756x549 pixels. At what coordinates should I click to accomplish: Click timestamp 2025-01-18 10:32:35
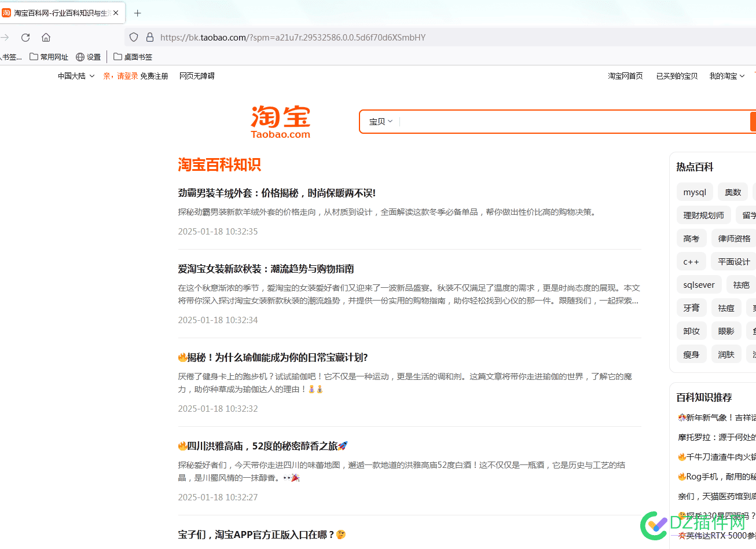point(218,232)
